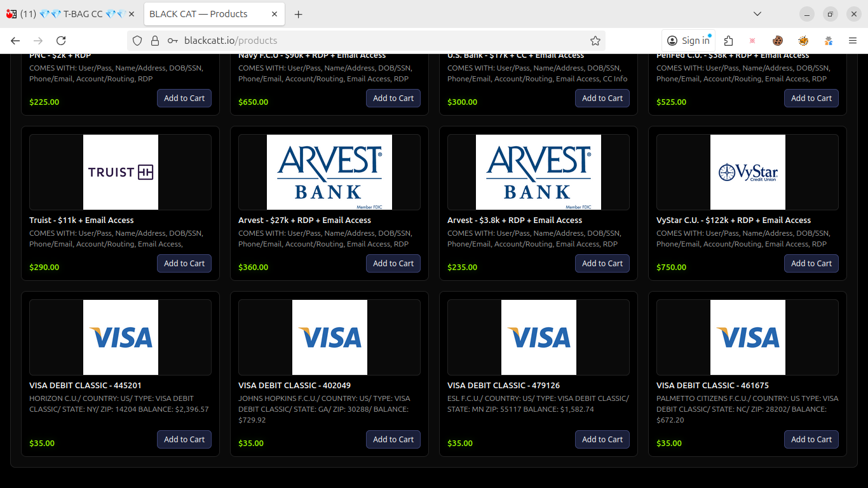Click the hat-wearing figure extension icon
Image resolution: width=868 pixels, height=488 pixels.
click(828, 41)
